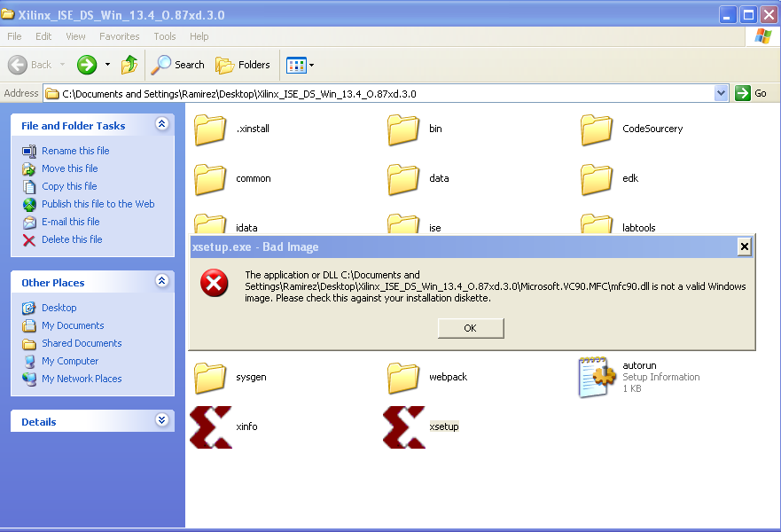The height and width of the screenshot is (532, 781).
Task: Click Copy this file link
Action: (69, 186)
